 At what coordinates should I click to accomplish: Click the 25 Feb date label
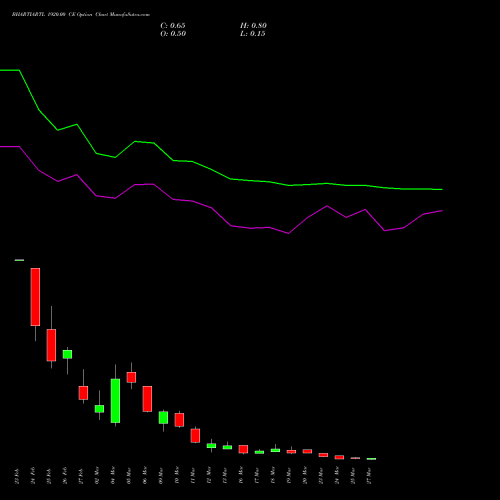[x=49, y=476]
